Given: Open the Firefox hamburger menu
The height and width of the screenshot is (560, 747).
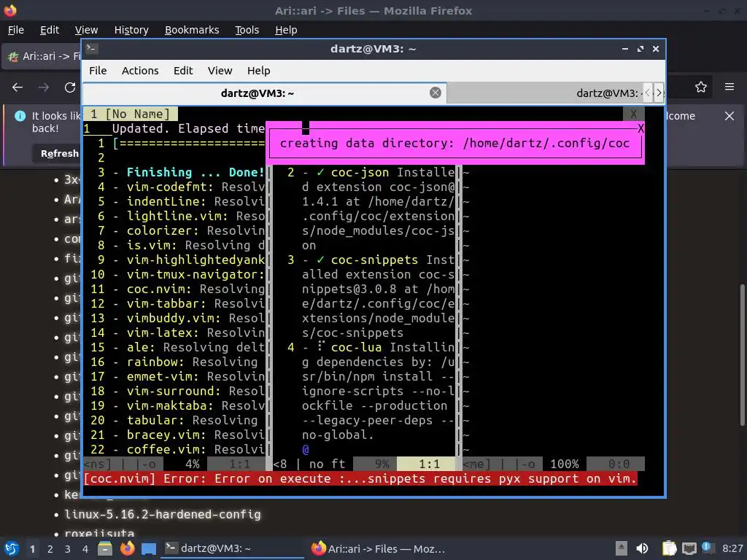Looking at the screenshot, I should [729, 87].
